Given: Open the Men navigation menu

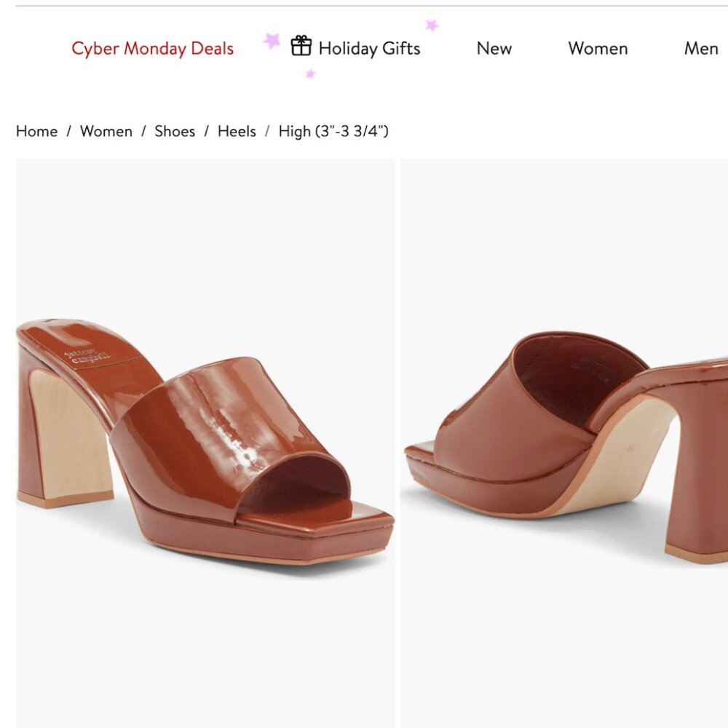Looking at the screenshot, I should click(701, 48).
